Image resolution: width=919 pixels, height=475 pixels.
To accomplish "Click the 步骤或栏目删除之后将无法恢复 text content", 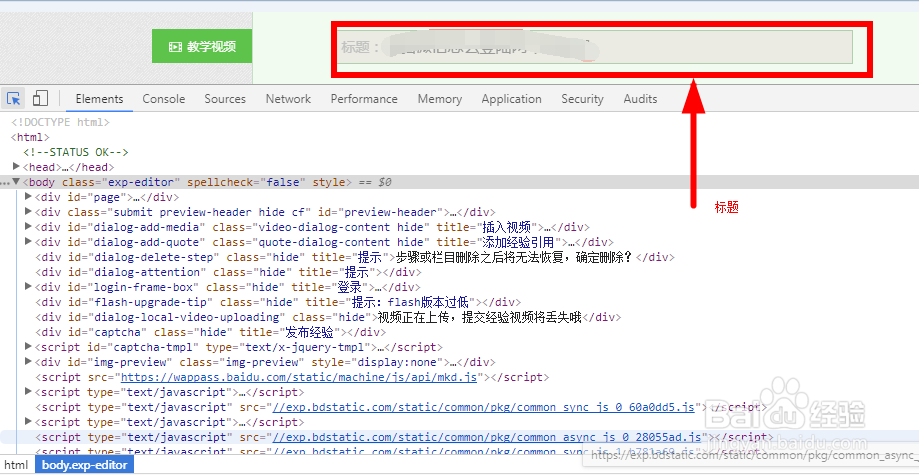I will tap(515, 257).
